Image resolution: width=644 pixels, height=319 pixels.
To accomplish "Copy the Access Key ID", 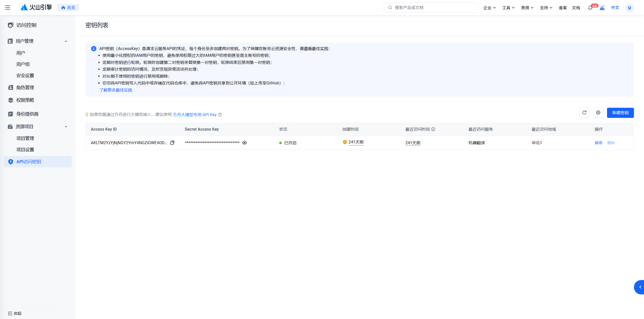I will coord(172,143).
